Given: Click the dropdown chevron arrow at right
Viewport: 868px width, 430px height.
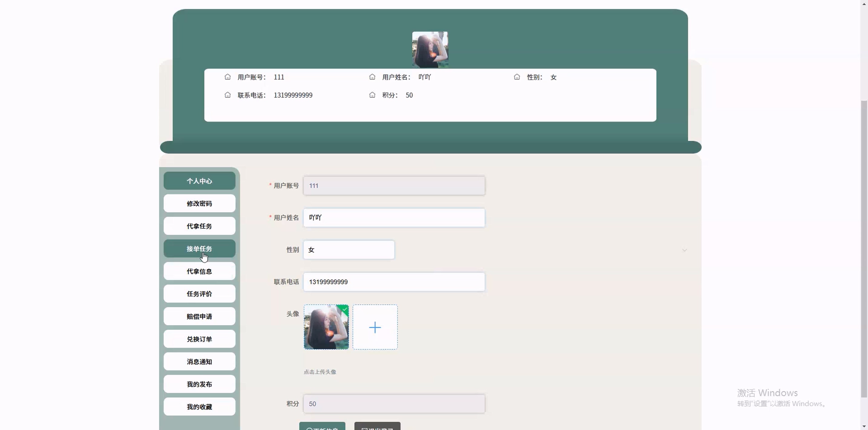Looking at the screenshot, I should click(684, 250).
